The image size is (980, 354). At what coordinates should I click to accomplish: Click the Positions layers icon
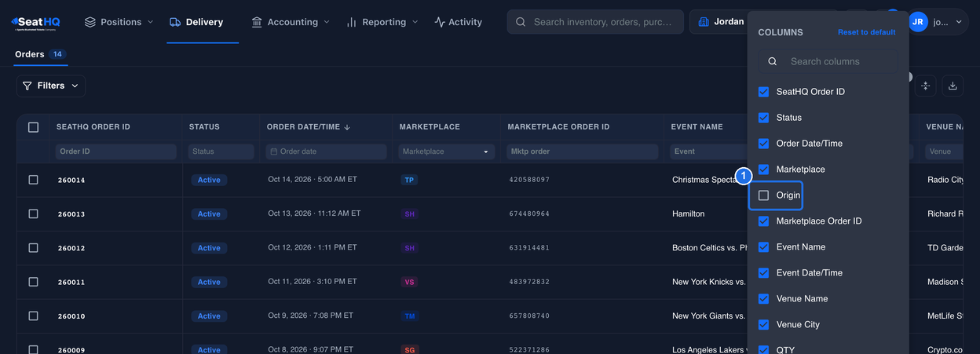click(90, 22)
